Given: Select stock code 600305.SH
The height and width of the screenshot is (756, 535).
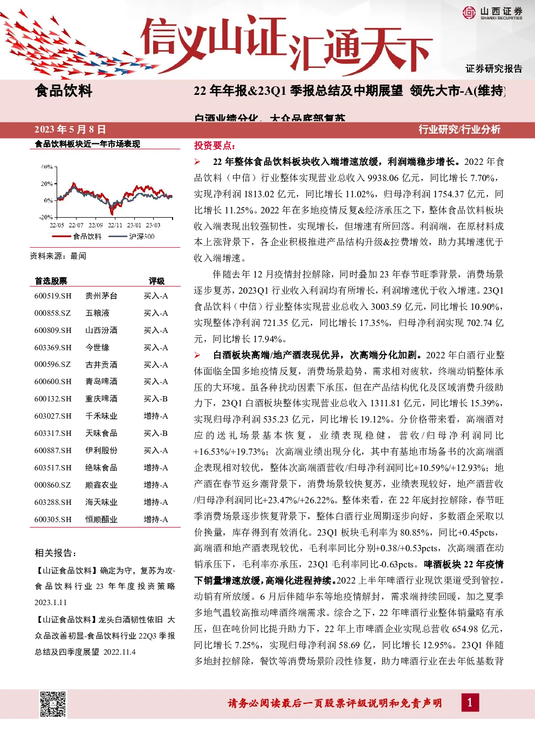Looking at the screenshot, I should coord(53,519).
